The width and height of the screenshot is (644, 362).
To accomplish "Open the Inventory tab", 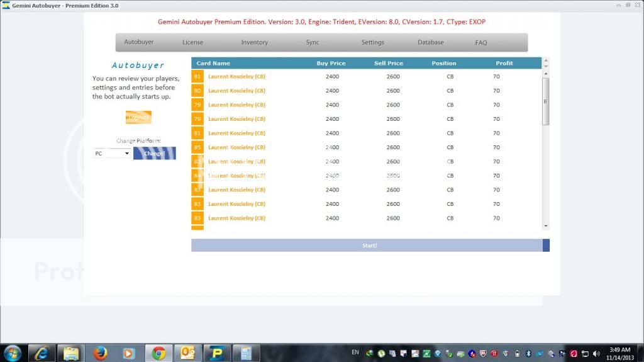I will point(254,43).
